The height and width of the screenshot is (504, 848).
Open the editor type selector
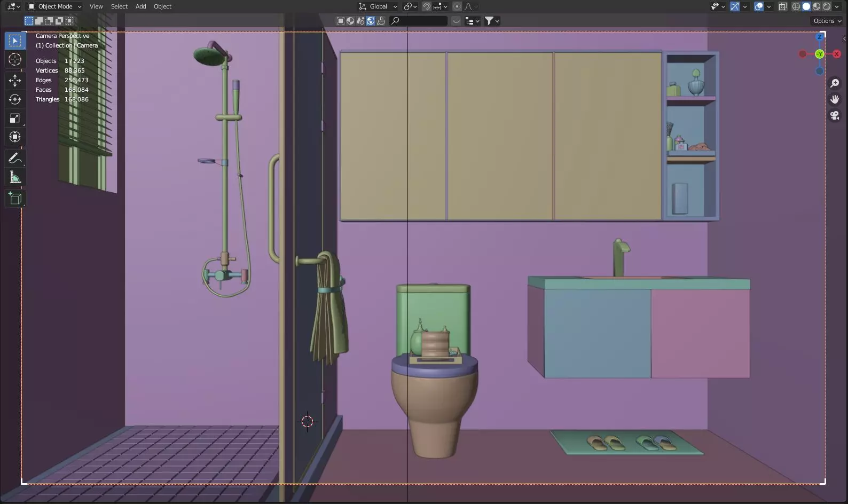(x=13, y=6)
